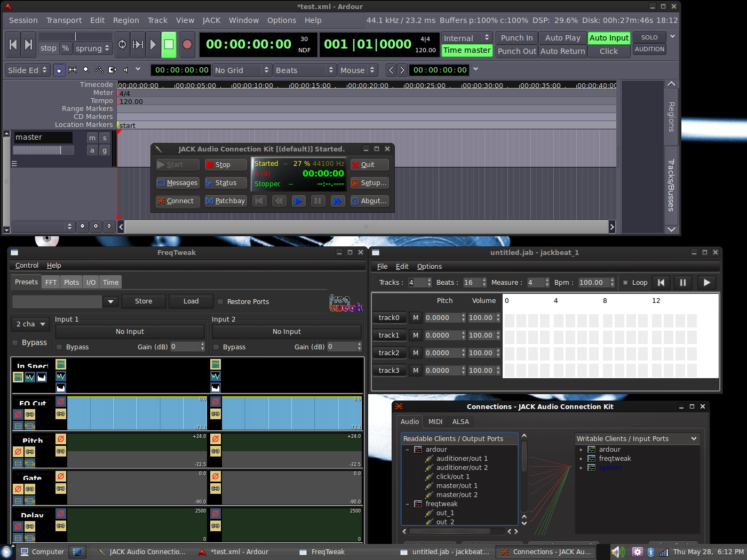Click Ardour's play transport arrow
This screenshot has height=560, width=747.
[x=153, y=45]
